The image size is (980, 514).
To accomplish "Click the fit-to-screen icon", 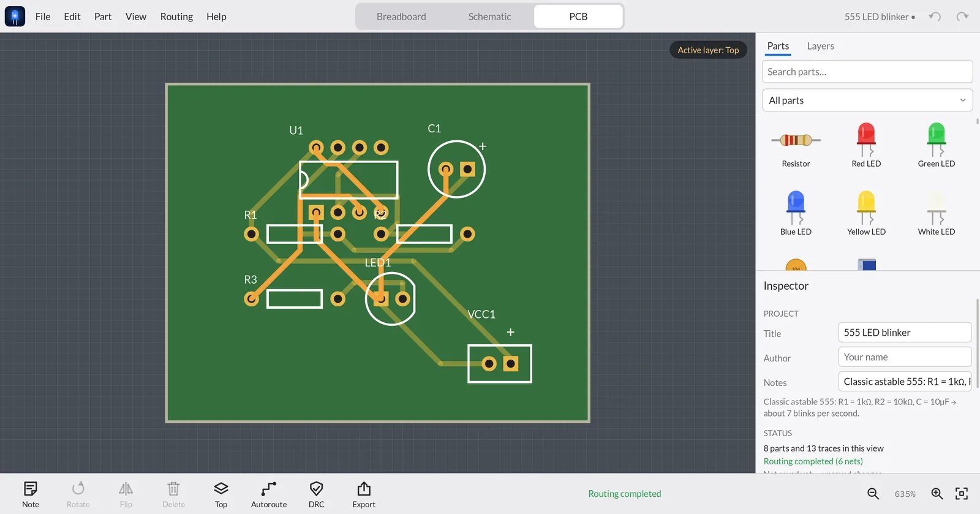I will [x=962, y=494].
